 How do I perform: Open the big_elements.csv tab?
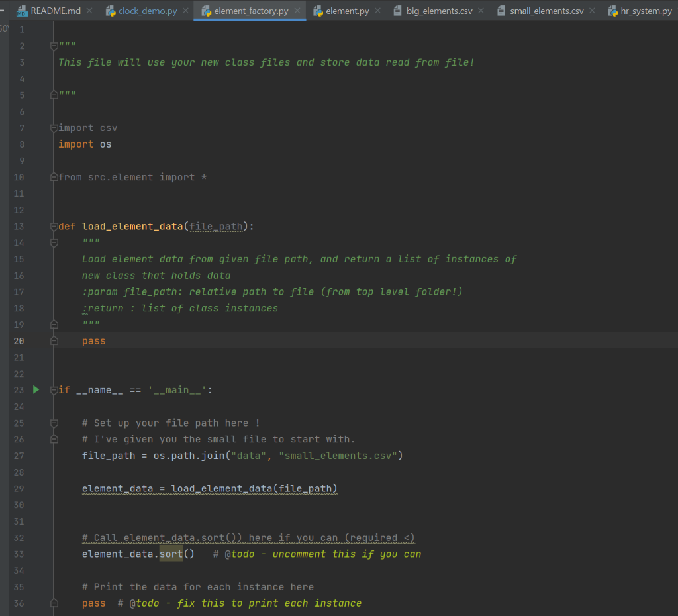point(440,11)
